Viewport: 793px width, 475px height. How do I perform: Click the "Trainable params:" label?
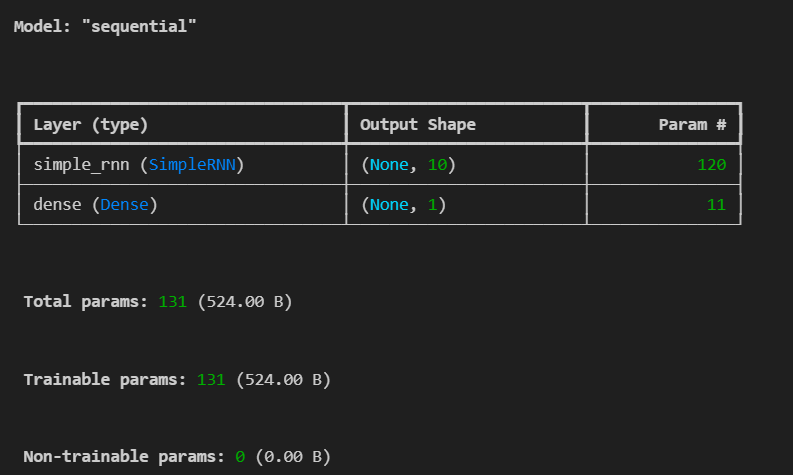106,379
